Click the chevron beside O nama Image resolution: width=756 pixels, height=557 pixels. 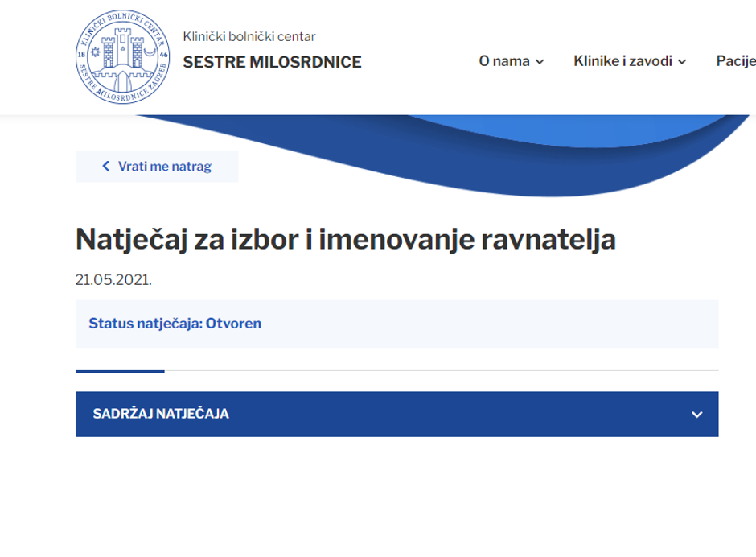click(x=540, y=62)
